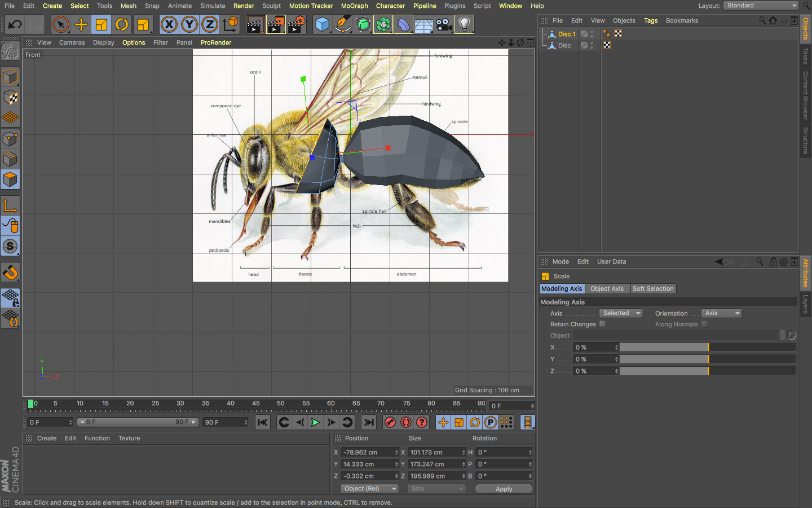The height and width of the screenshot is (508, 812).
Task: Toggle the X axis lock
Action: (x=169, y=25)
